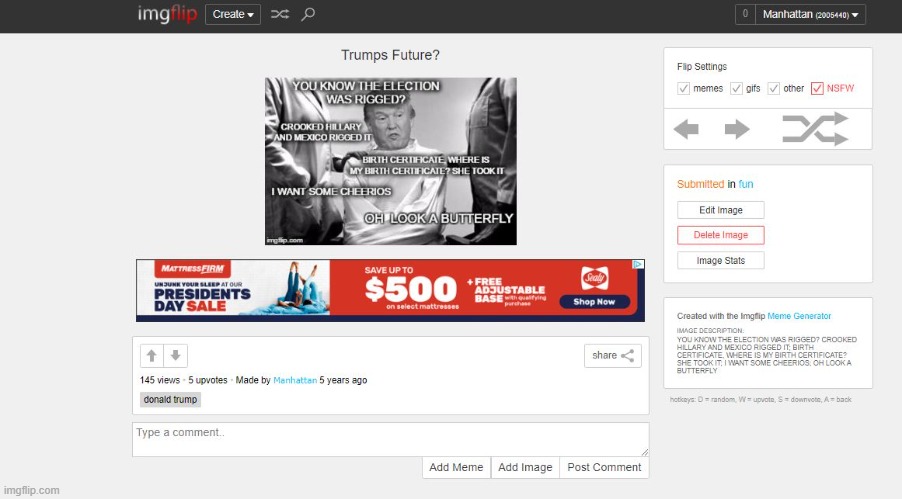Toggle the NSFW checkbox
The image size is (902, 499).
(x=817, y=89)
